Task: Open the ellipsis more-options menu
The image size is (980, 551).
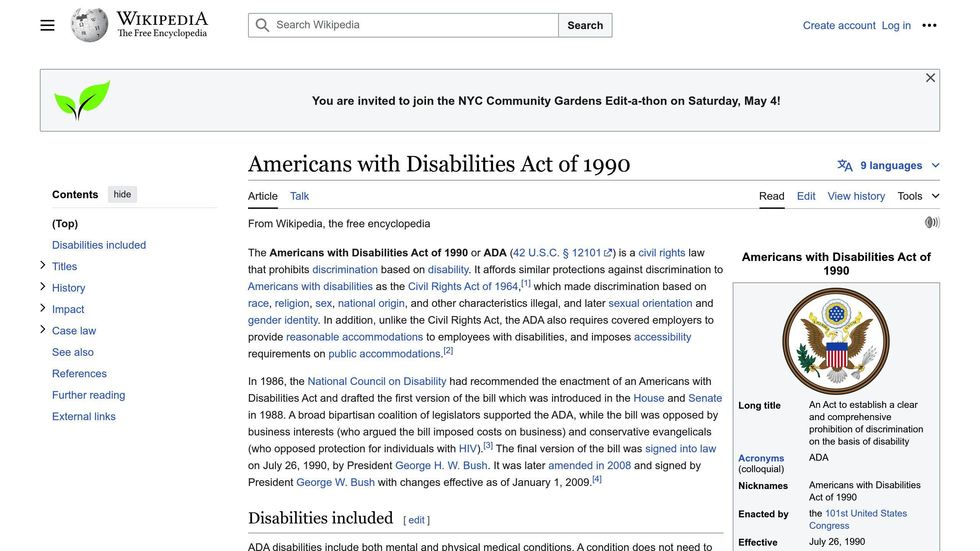Action: (x=929, y=25)
